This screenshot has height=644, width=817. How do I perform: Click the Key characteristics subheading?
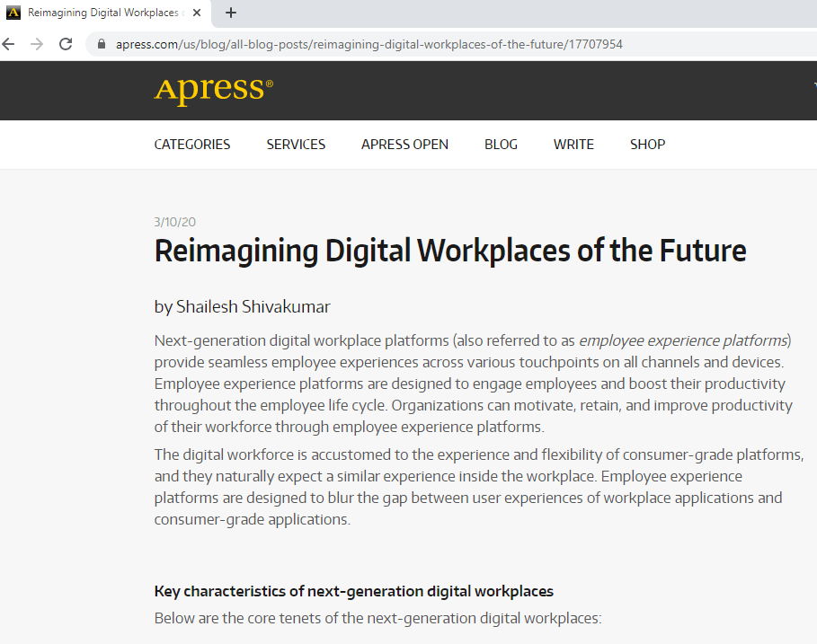[x=353, y=591]
